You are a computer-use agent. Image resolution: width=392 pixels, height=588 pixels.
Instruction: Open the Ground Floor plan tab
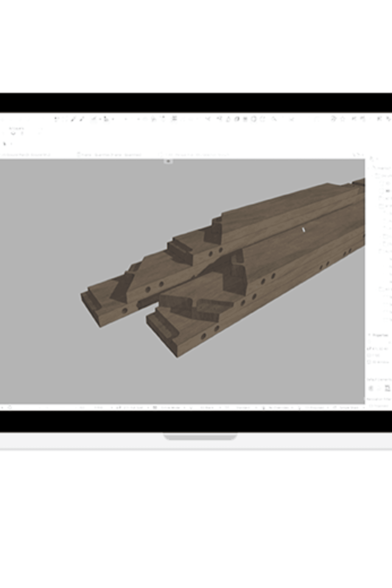[x=25, y=155]
